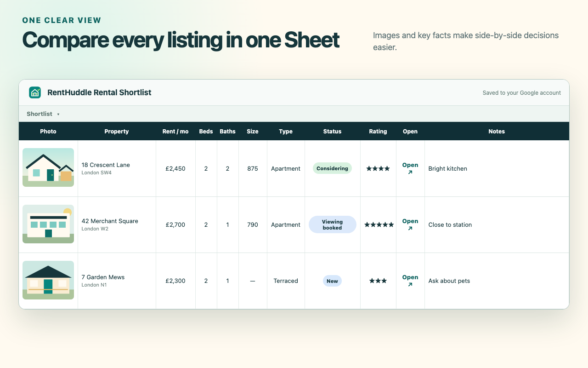This screenshot has height=368, width=588.
Task: Select the Type column header
Action: [286, 131]
